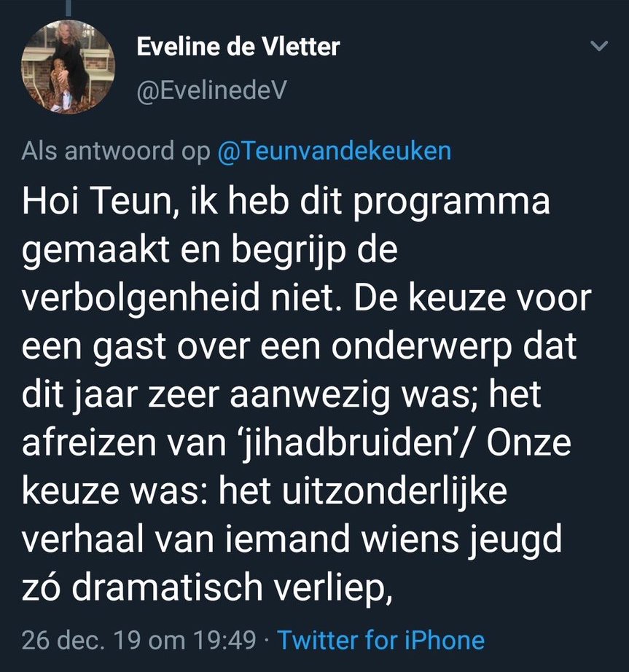The width and height of the screenshot is (629, 672).
Task: Open the tweet options chevron menu
Action: tap(598, 47)
